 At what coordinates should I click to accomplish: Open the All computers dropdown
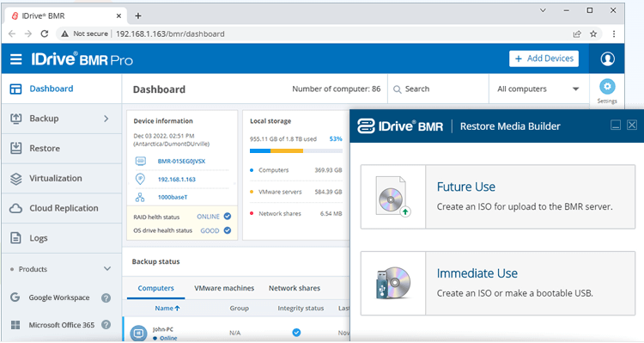click(538, 89)
